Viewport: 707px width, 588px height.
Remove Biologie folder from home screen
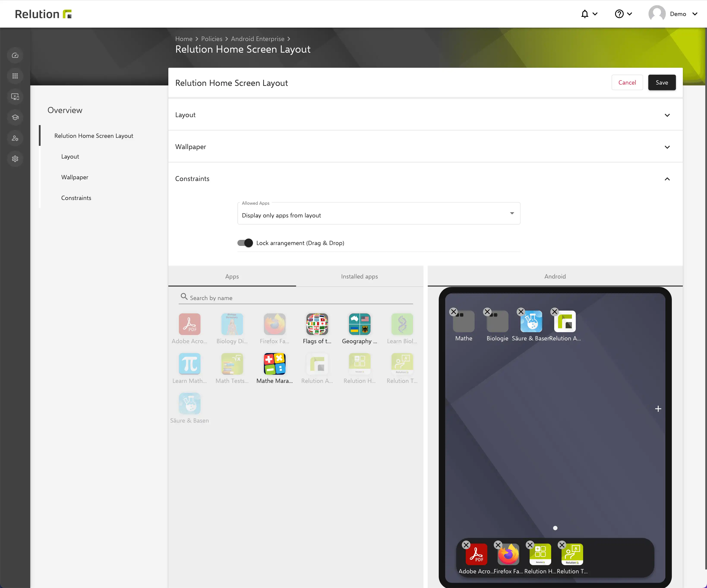[487, 312]
